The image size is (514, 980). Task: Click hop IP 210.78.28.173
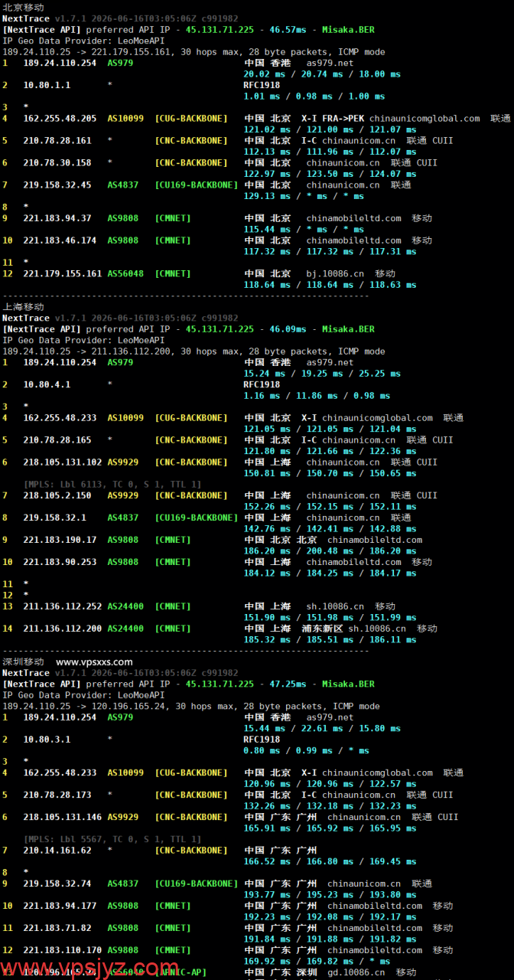coord(57,795)
